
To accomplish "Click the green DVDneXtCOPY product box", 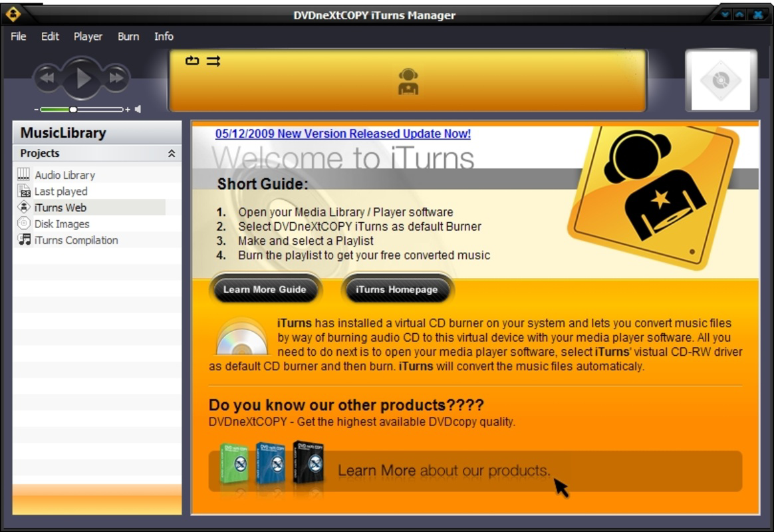I will click(x=235, y=464).
